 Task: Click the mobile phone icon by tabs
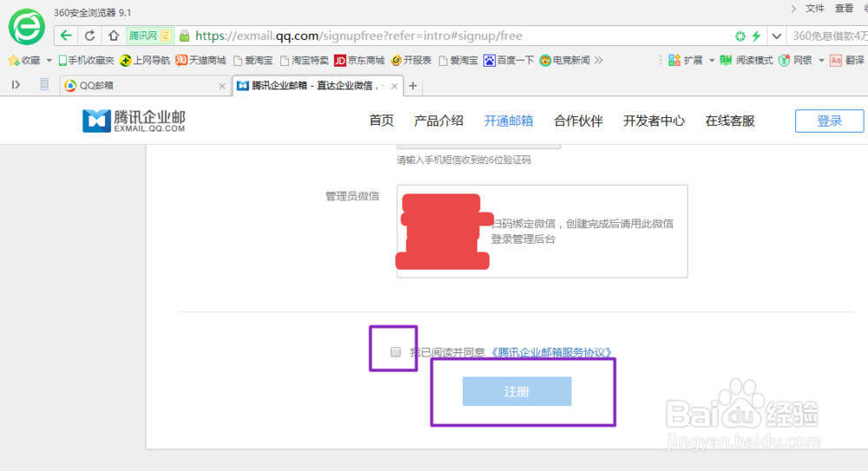pyautogui.click(x=44, y=85)
